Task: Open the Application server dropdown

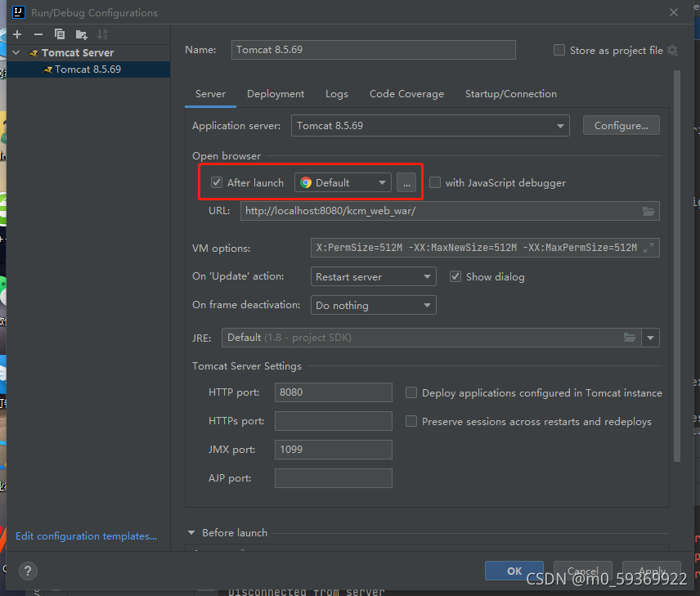Action: pos(430,126)
